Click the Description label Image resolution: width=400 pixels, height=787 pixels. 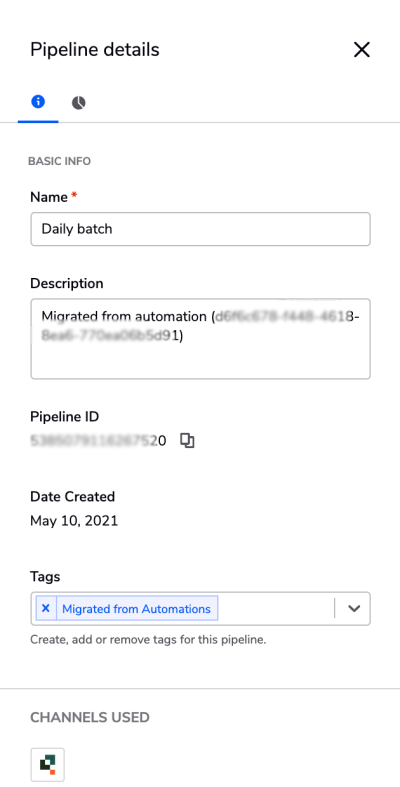tap(67, 284)
